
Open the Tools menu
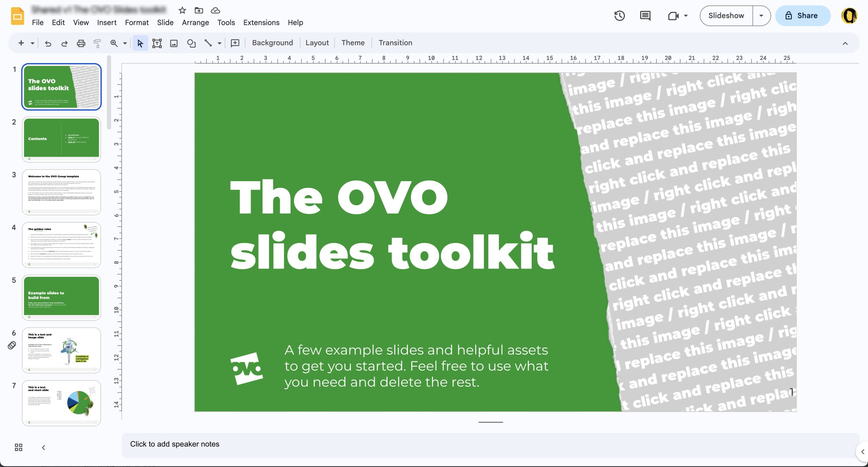click(226, 22)
